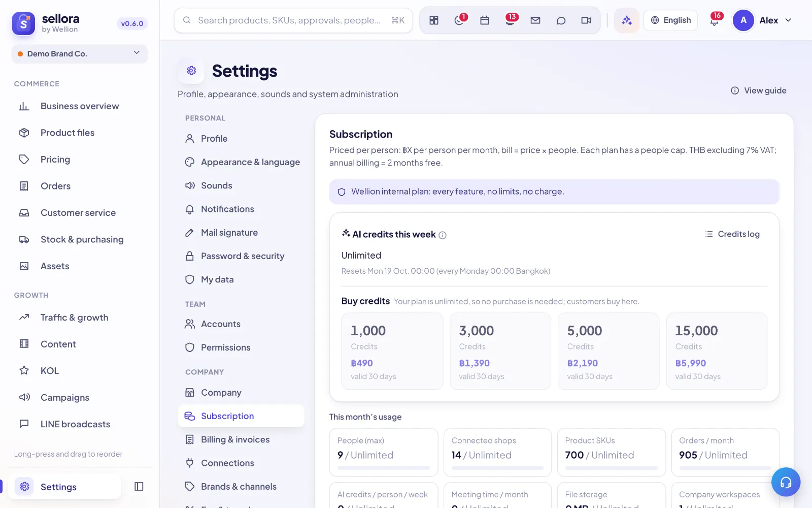812x508 pixels.
Task: Open the clock icon with 1 badge
Action: tap(459, 20)
